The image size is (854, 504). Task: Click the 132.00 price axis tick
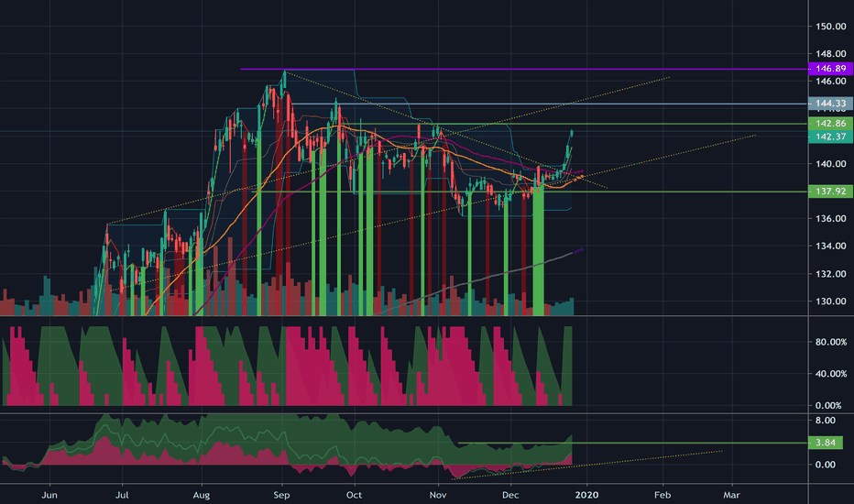[830, 273]
